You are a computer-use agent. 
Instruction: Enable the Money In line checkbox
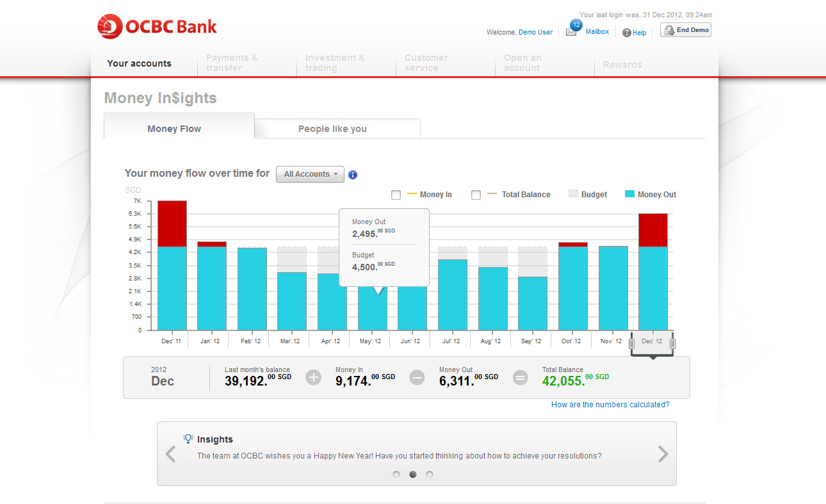click(x=396, y=195)
